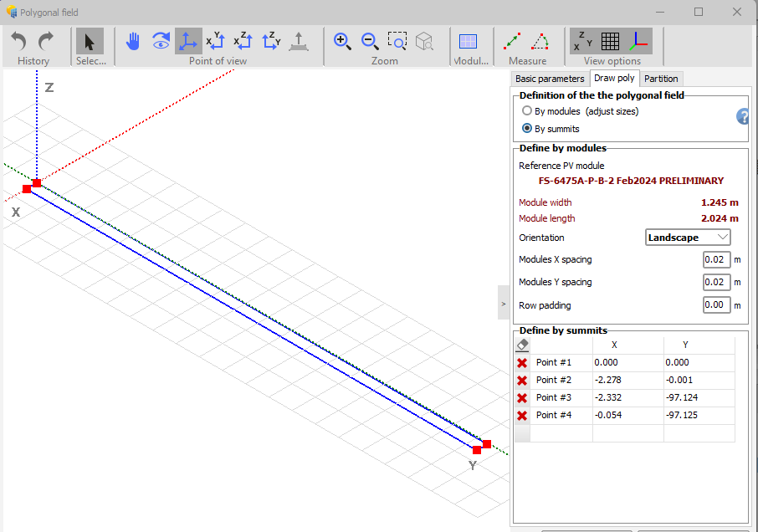The image size is (758, 532).
Task: Open the Orientation Landscape dropdown
Action: (x=688, y=238)
